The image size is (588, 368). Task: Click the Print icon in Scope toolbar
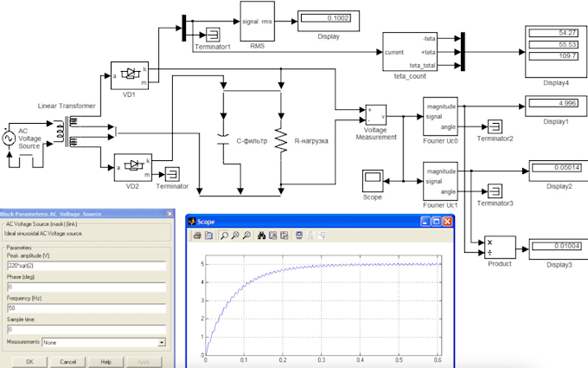coord(197,236)
